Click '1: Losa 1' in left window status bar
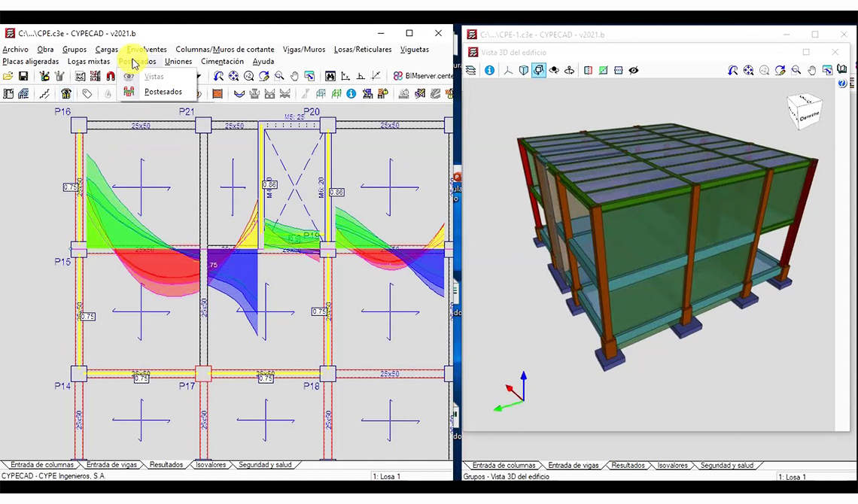This screenshot has width=858, height=504. [x=387, y=477]
